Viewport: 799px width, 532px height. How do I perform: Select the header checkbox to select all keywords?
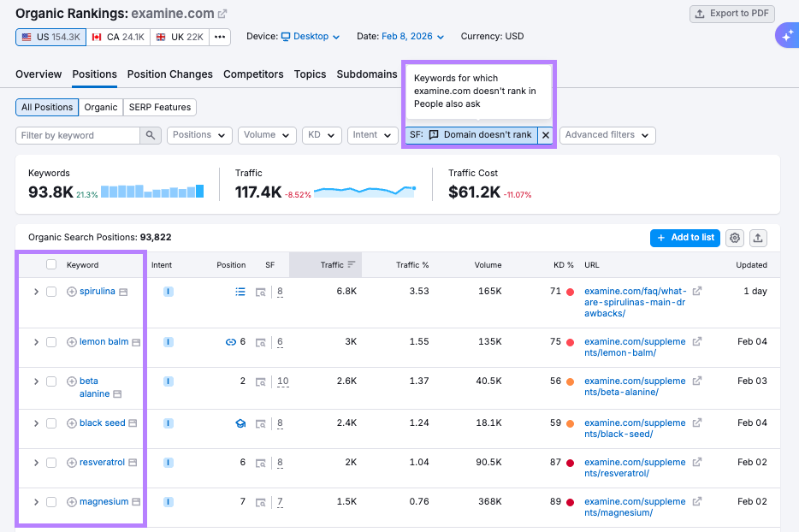50,264
